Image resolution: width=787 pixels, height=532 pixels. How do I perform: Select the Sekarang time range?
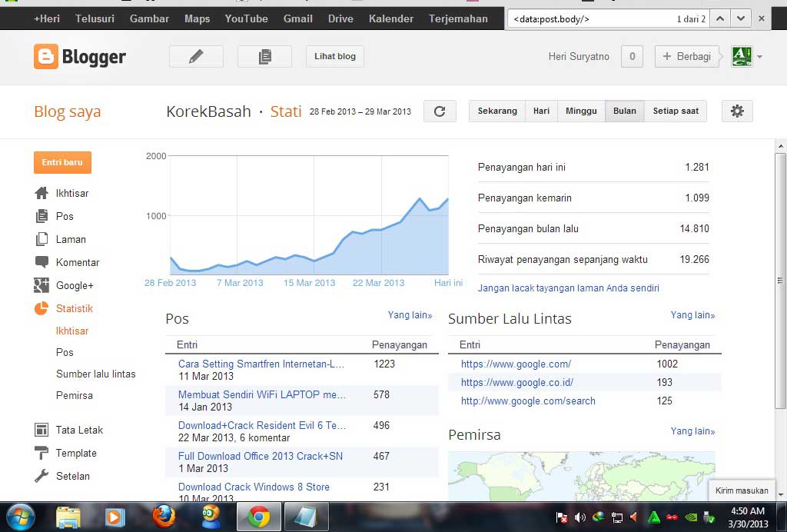pos(497,111)
